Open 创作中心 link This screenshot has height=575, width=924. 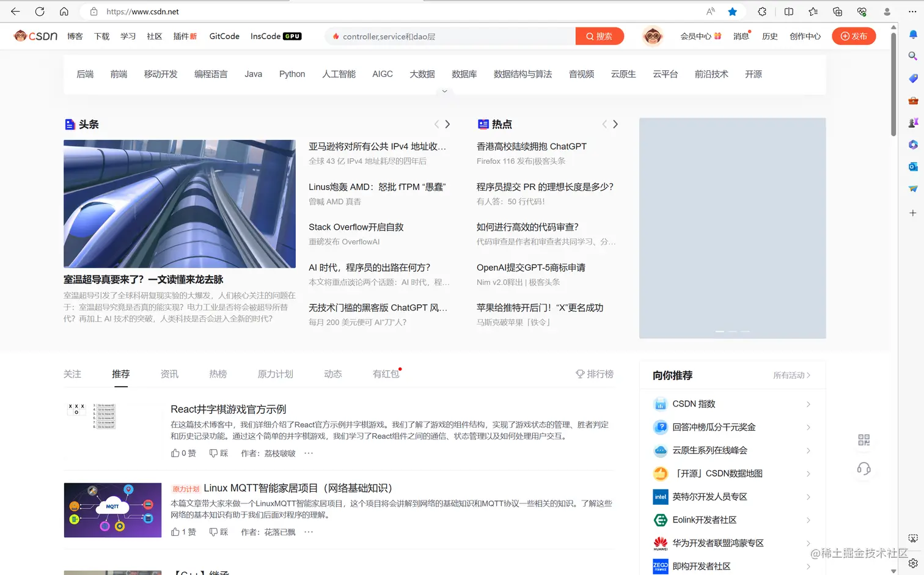[x=805, y=36]
